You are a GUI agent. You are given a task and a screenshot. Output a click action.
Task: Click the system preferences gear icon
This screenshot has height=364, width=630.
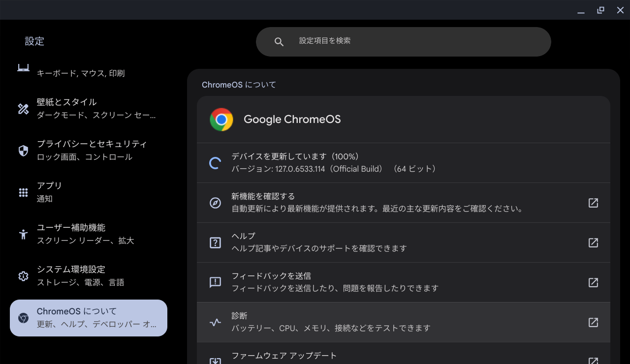[23, 276]
